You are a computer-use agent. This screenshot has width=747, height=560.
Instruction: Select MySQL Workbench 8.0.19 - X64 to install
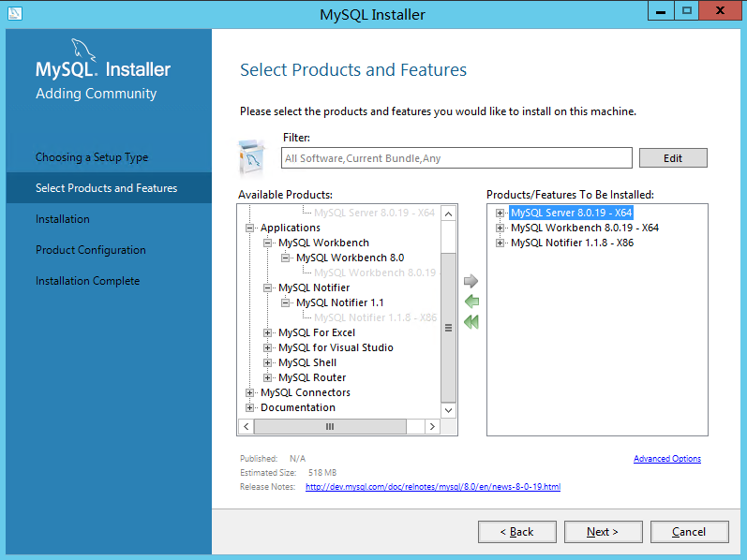[585, 228]
